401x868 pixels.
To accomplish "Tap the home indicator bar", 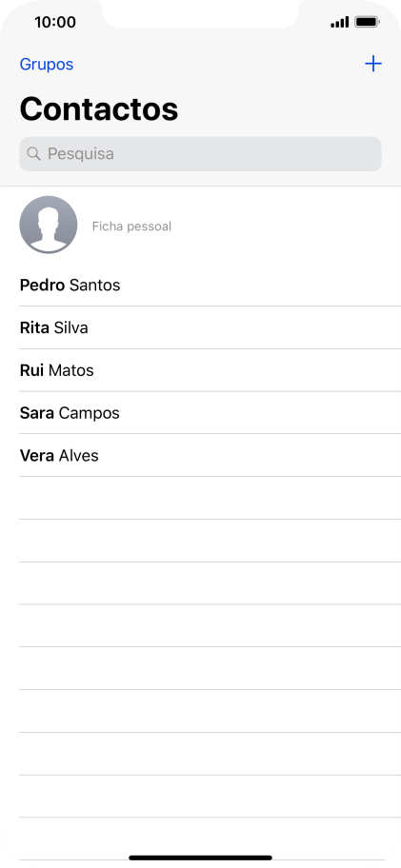I will click(200, 858).
